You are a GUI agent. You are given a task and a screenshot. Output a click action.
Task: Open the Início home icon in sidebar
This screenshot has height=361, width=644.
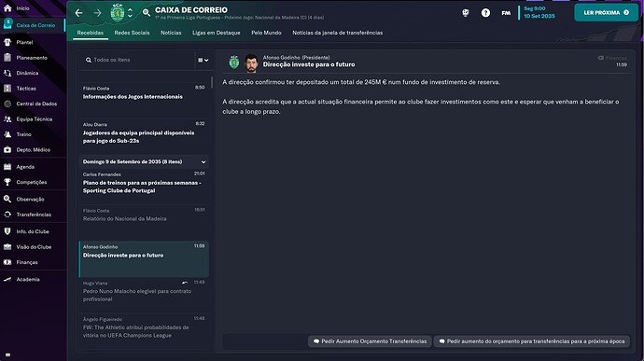7,7
